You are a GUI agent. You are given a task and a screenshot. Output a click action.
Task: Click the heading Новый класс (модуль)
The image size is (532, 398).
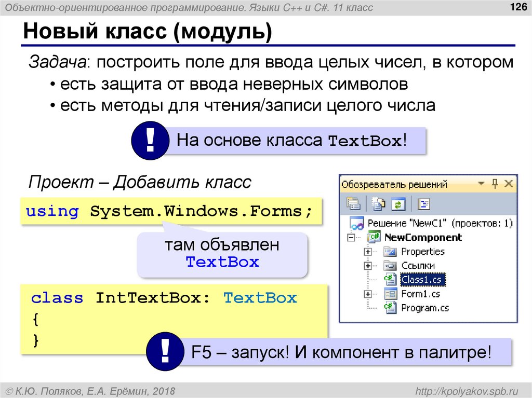(148, 31)
